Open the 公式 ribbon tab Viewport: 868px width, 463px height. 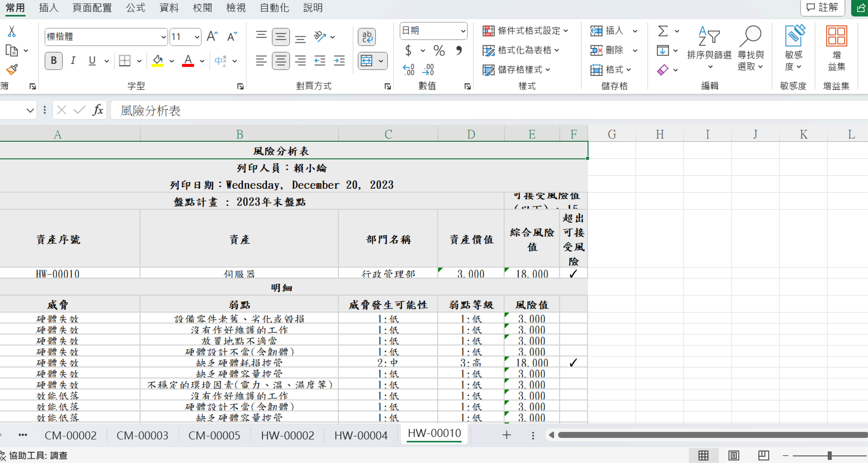135,7
